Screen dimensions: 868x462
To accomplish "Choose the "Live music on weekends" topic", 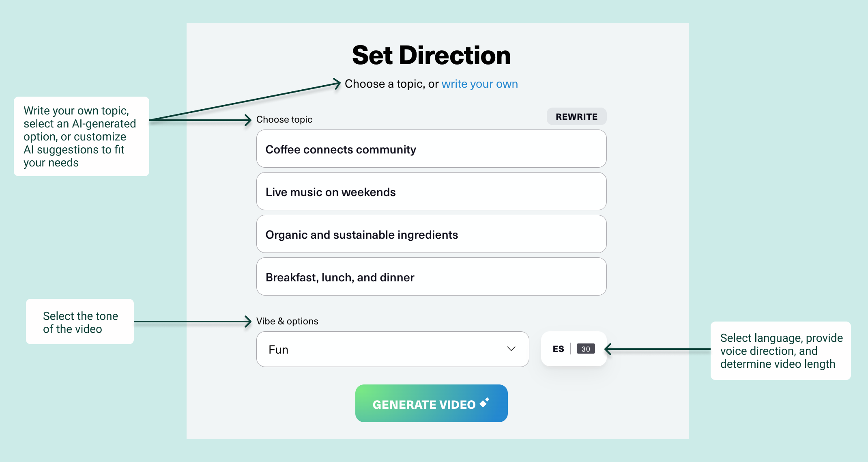I will 431,192.
